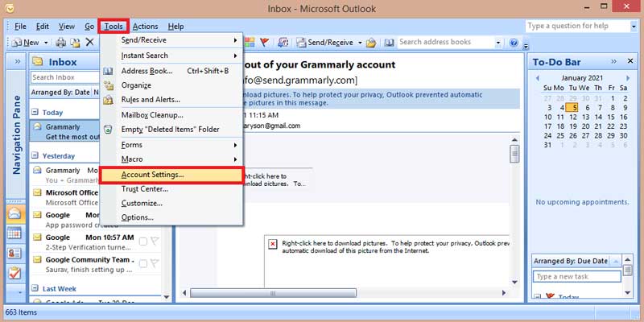
Task: Click the New mail button
Action: tap(26, 43)
